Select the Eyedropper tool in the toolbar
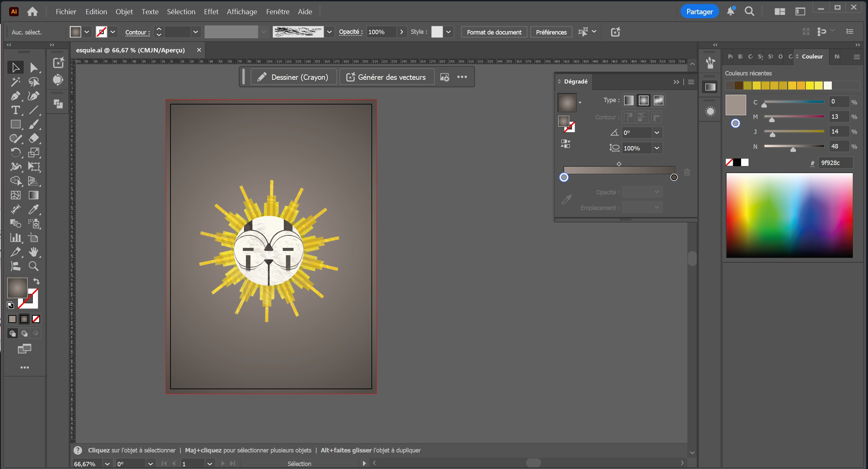This screenshot has height=469, width=868. coord(33,210)
